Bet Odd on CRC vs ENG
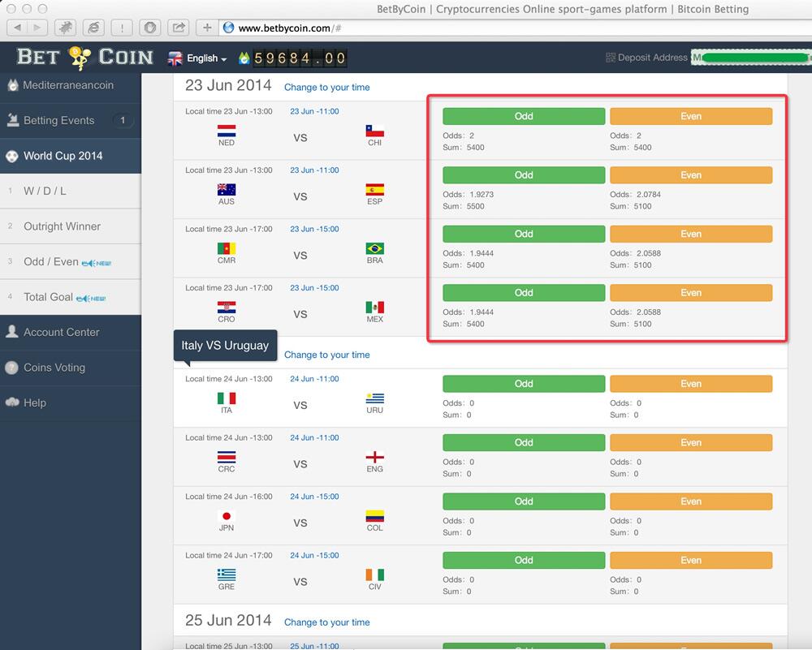 (x=524, y=442)
